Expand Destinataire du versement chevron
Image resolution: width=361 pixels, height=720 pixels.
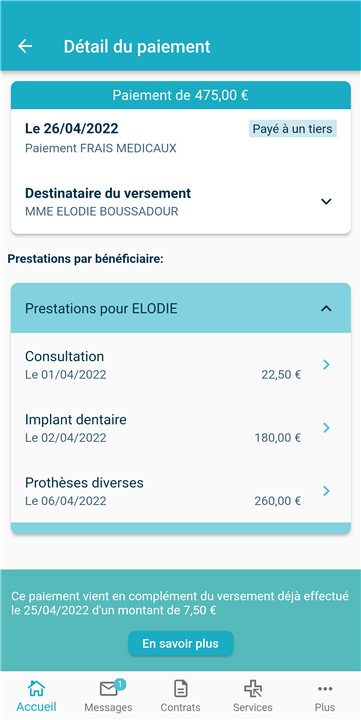click(326, 201)
